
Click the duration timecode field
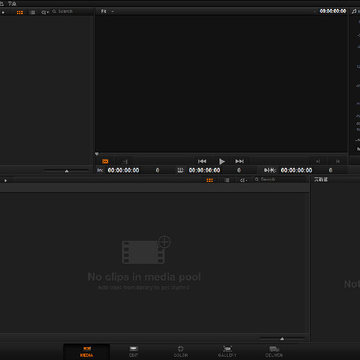(x=296, y=170)
